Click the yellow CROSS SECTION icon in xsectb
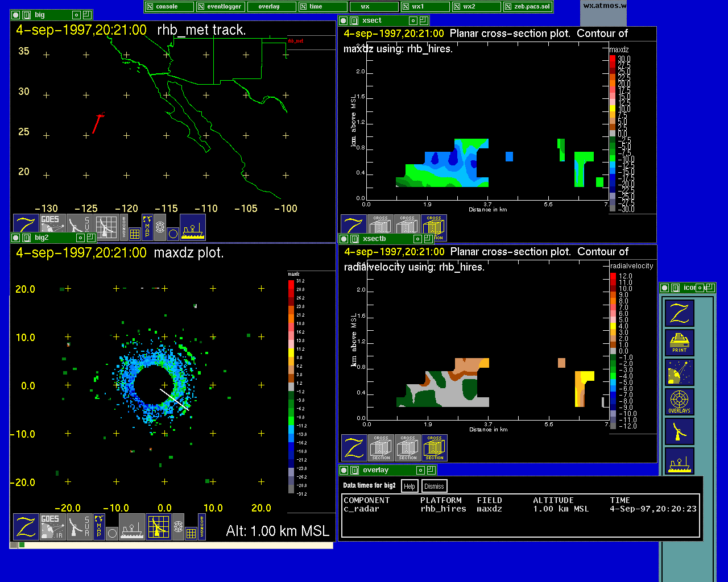 (435, 448)
